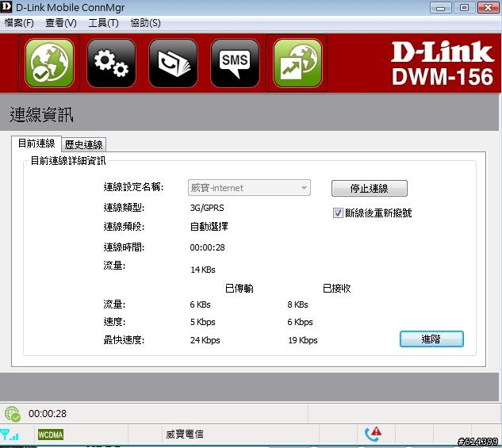Open the 協助(S) menu
The height and width of the screenshot is (448, 502).
coord(146,23)
